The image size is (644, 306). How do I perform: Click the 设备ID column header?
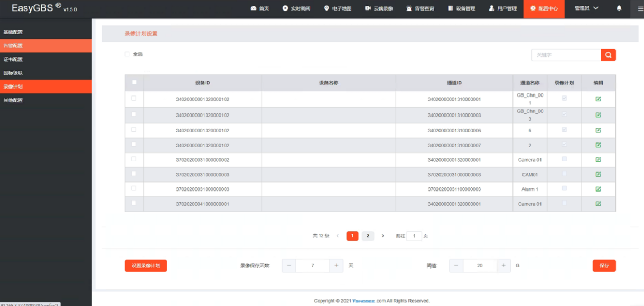[x=202, y=83]
